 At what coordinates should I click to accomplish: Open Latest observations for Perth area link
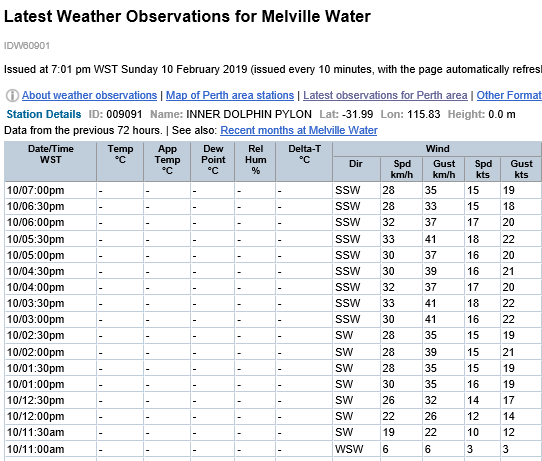tap(385, 95)
